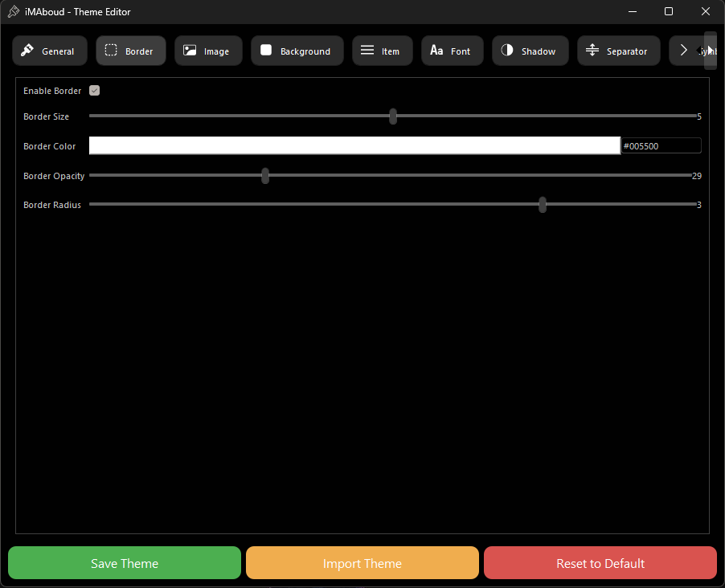Toggle the Enable Border checkbox
Image resolution: width=725 pixels, height=588 pixels.
94,90
